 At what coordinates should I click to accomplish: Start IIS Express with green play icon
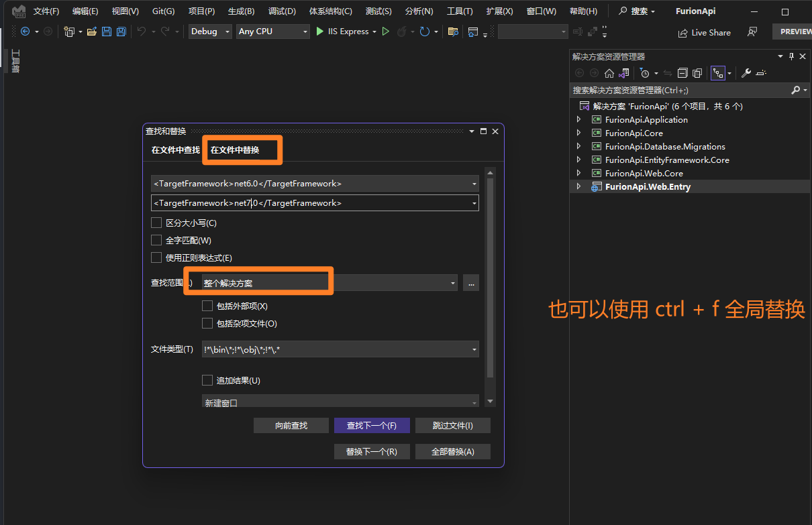(x=320, y=32)
